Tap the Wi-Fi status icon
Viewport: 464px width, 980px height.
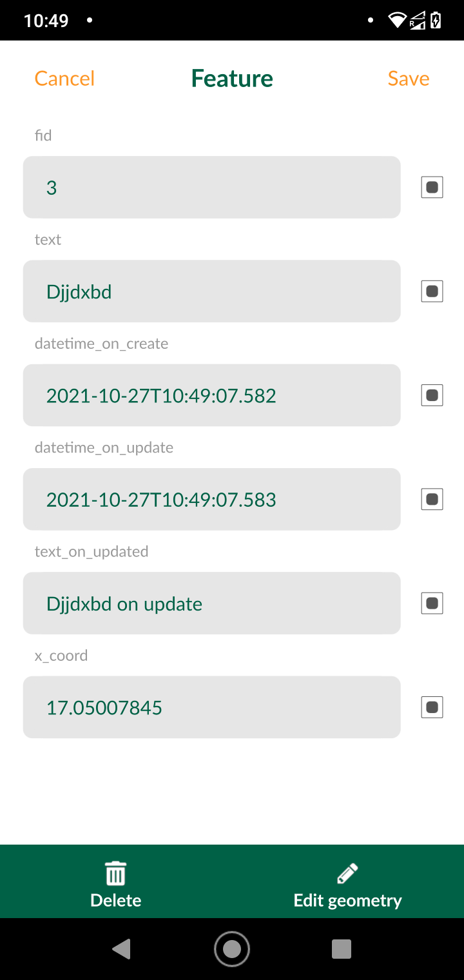coord(397,21)
